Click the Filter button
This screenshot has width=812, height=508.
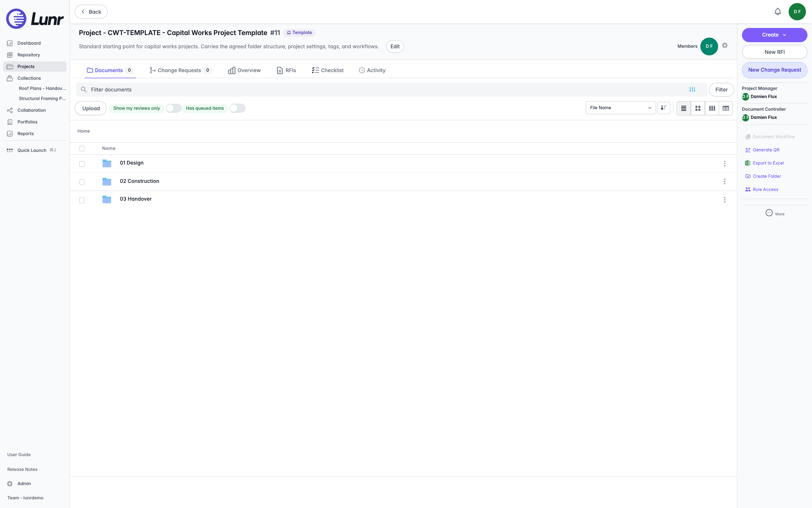721,90
